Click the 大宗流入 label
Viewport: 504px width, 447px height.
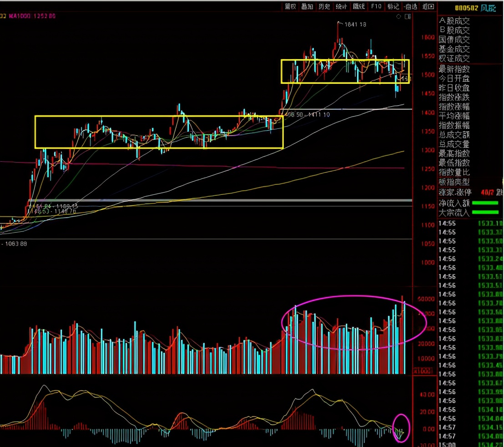[x=454, y=212]
